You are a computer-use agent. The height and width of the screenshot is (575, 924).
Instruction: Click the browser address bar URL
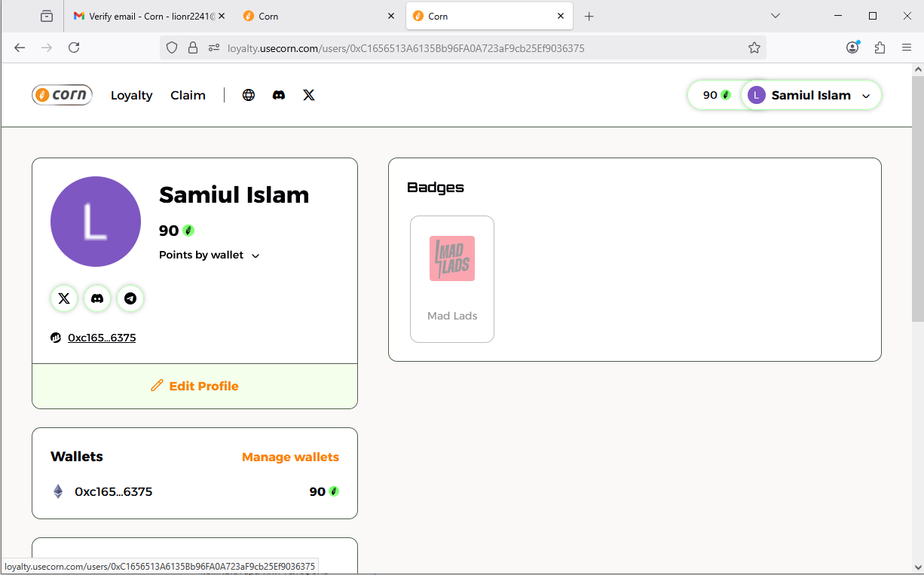pos(405,48)
